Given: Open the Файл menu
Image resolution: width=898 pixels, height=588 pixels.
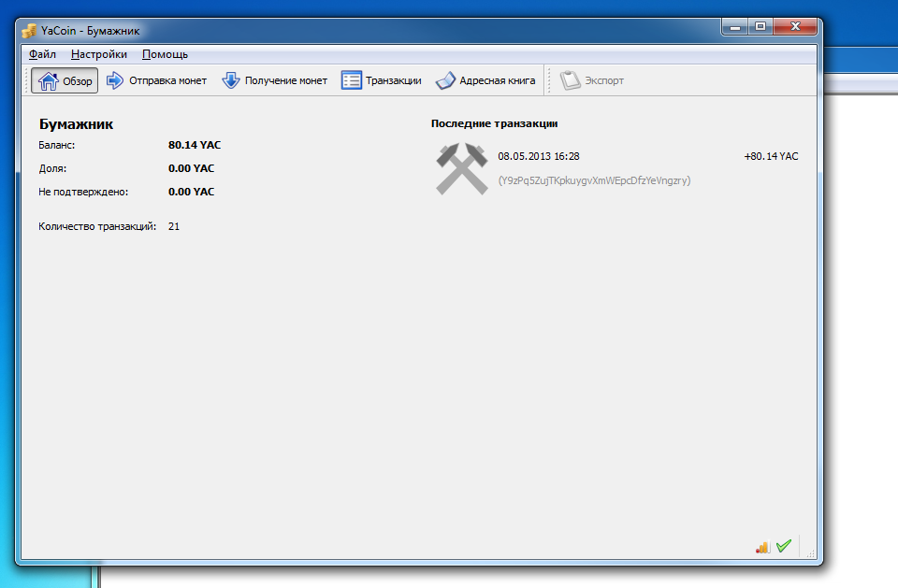Looking at the screenshot, I should pos(42,54).
